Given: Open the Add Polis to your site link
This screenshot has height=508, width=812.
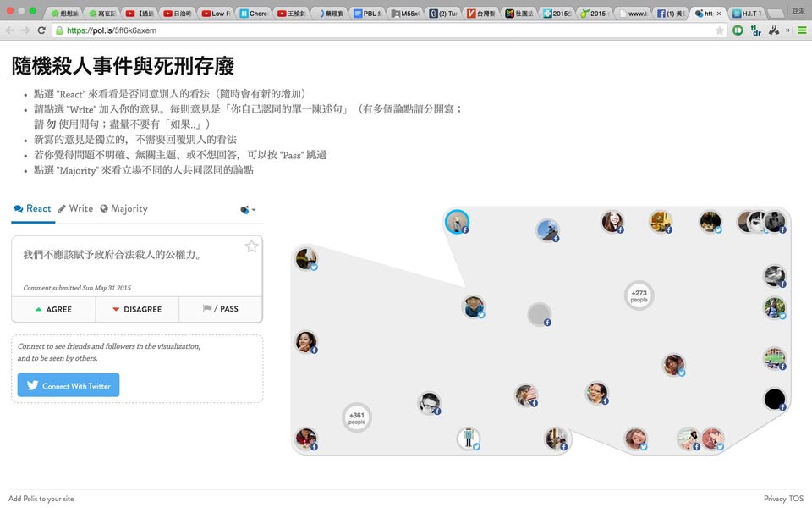Looking at the screenshot, I should pyautogui.click(x=41, y=499).
